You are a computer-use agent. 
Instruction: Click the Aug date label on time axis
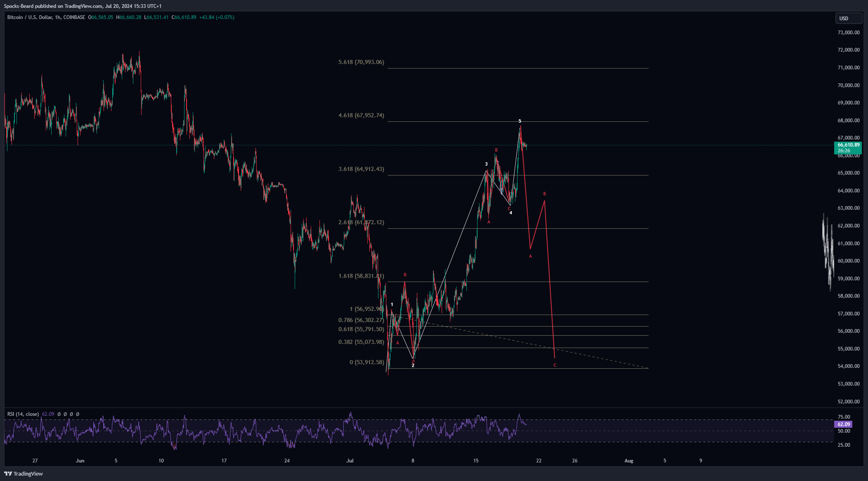point(629,461)
